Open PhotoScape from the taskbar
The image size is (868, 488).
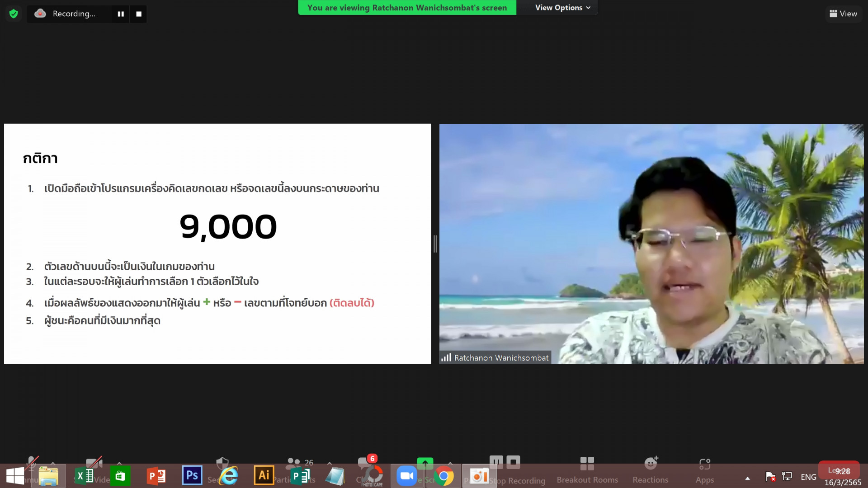point(373,476)
